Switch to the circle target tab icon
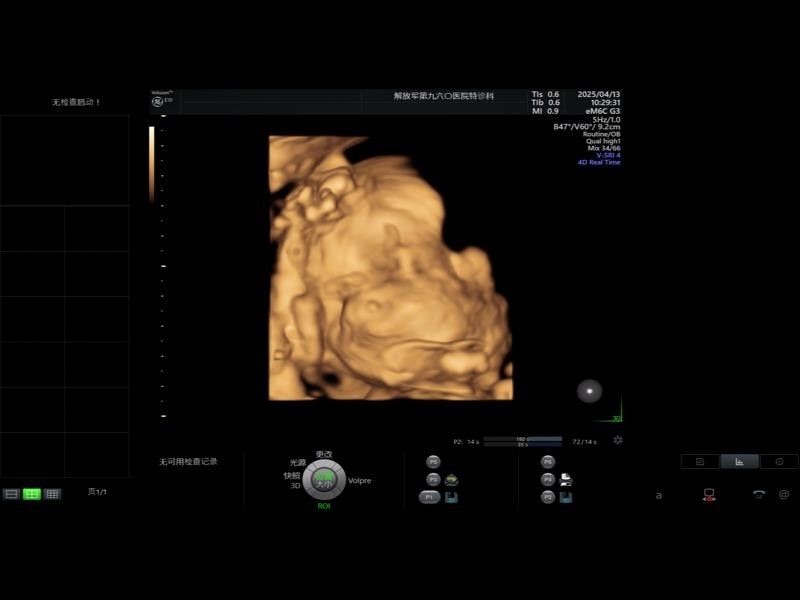This screenshot has width=800, height=600. pyautogui.click(x=779, y=462)
